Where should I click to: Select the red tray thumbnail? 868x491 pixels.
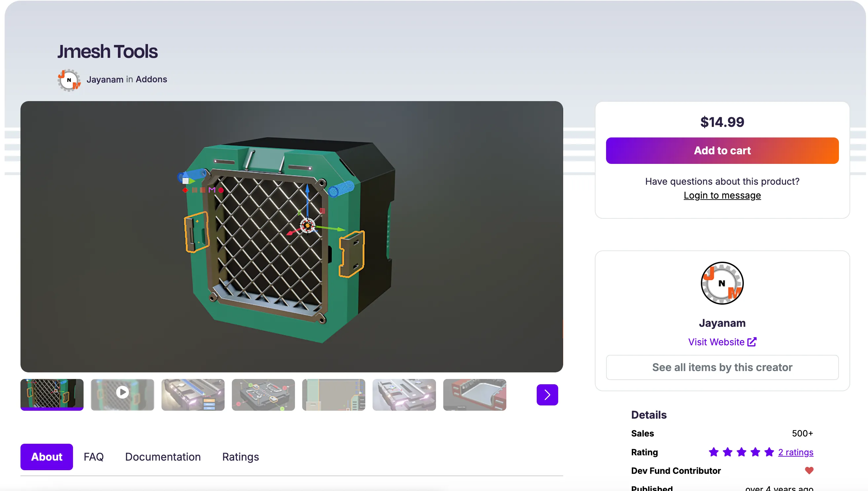click(x=474, y=395)
